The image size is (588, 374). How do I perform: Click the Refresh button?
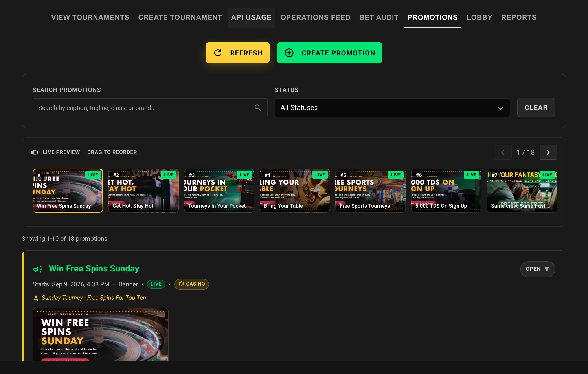(238, 53)
